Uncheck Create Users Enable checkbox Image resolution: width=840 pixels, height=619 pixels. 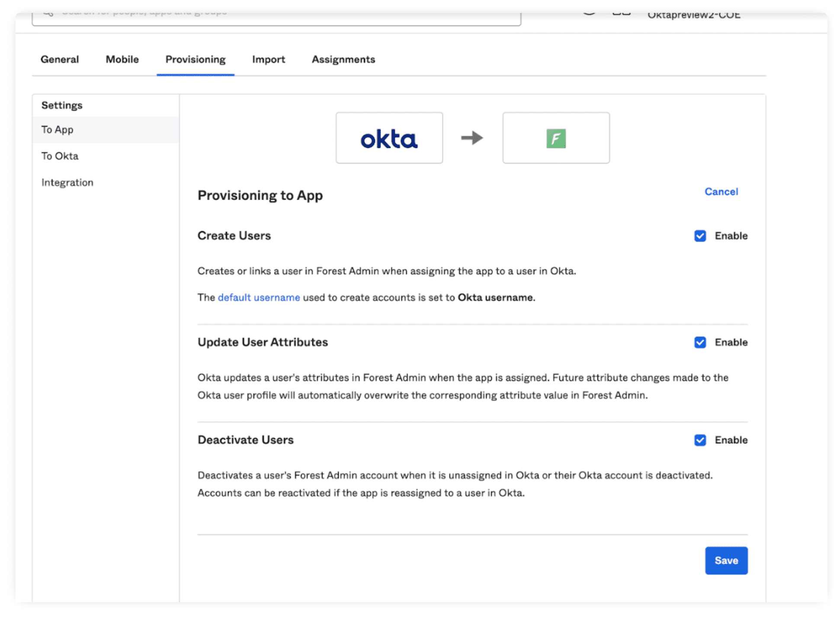[x=700, y=236]
